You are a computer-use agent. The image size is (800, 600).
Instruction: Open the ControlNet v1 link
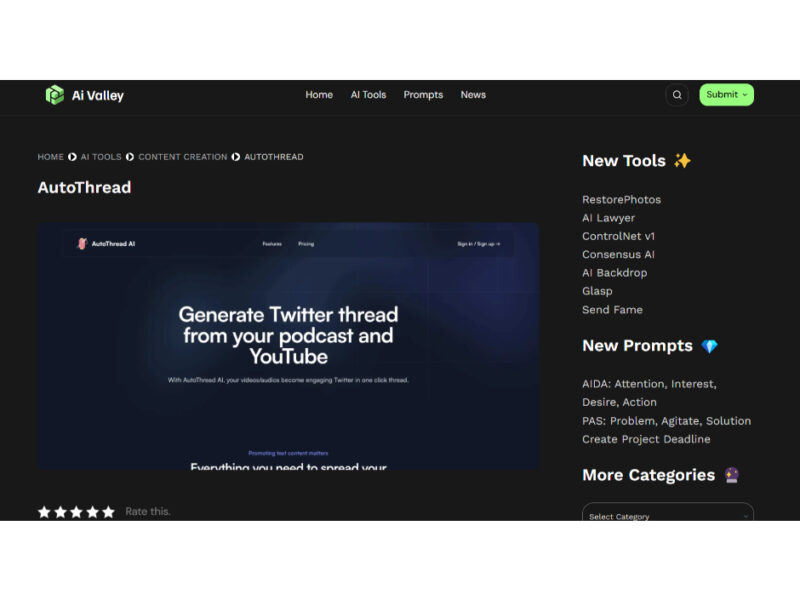[618, 236]
